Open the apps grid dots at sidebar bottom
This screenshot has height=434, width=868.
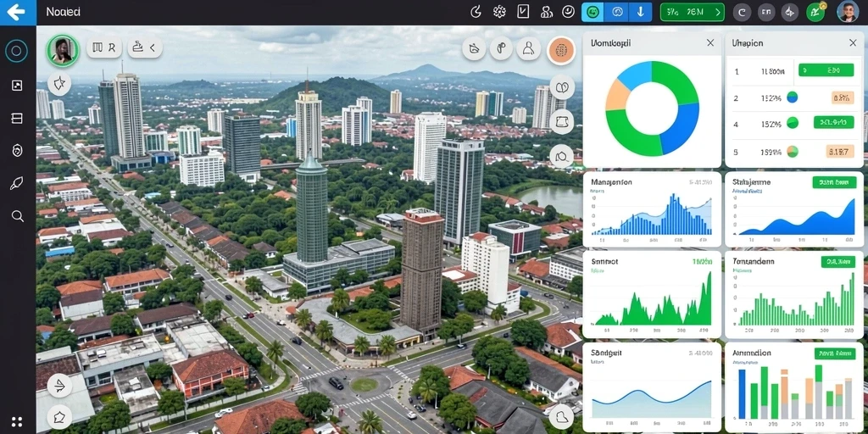click(x=17, y=421)
